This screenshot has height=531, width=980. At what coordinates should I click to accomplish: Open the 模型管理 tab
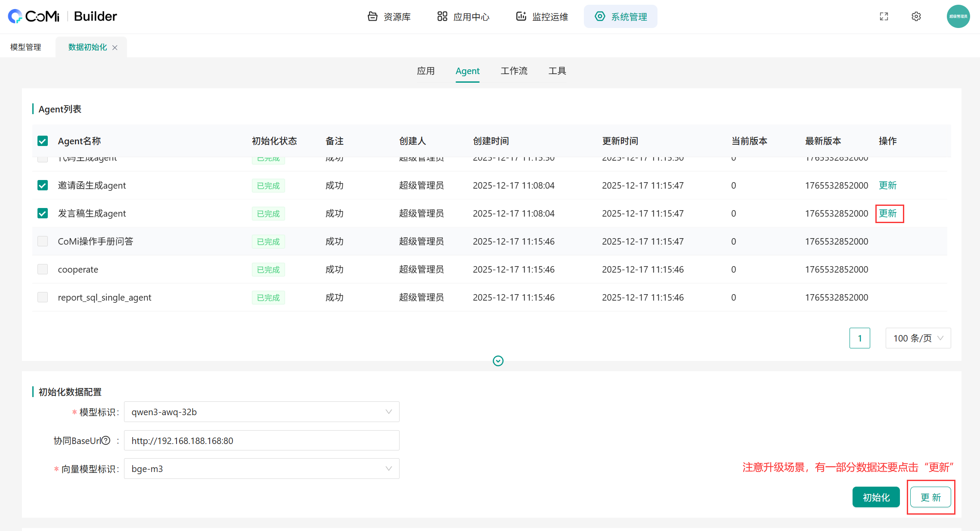[26, 47]
